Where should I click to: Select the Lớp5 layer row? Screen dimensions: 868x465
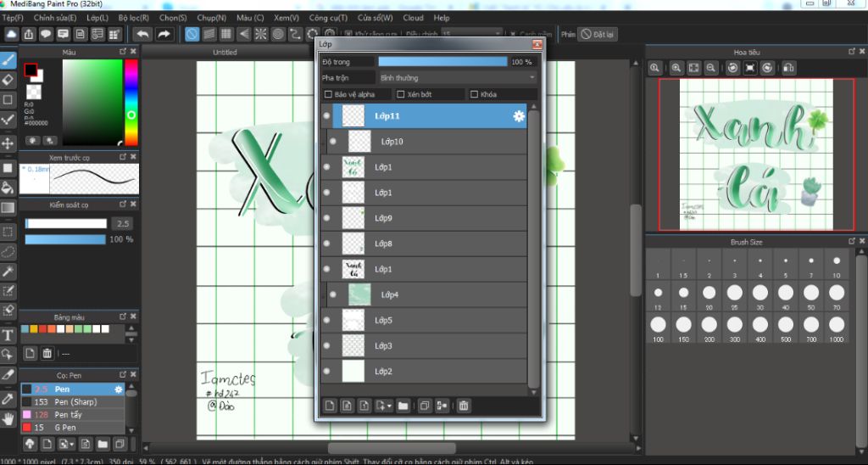(424, 320)
